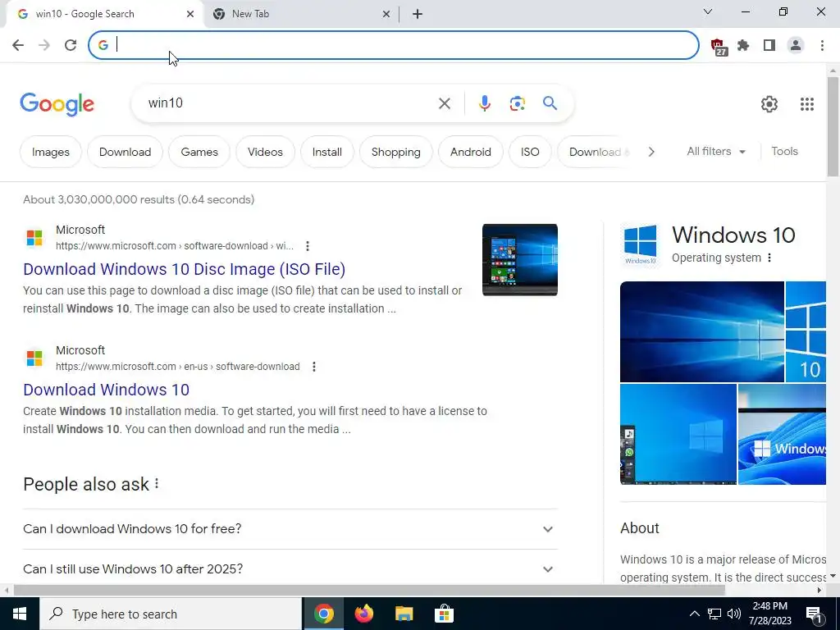Filter results by Images
This screenshot has height=630, width=840.
point(51,152)
